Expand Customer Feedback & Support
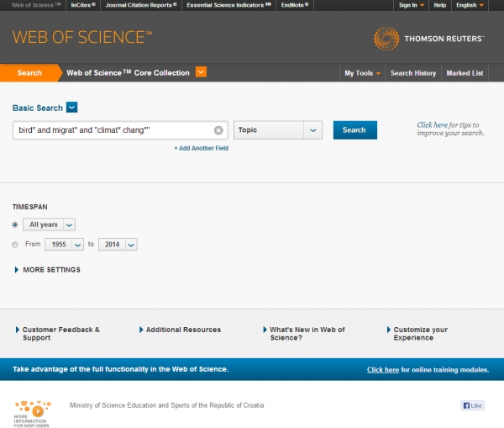Screen dimensions: 504x428 58,333
